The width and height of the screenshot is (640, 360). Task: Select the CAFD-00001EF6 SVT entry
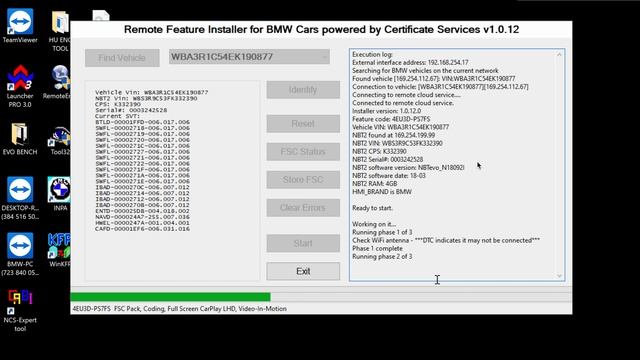[142, 229]
